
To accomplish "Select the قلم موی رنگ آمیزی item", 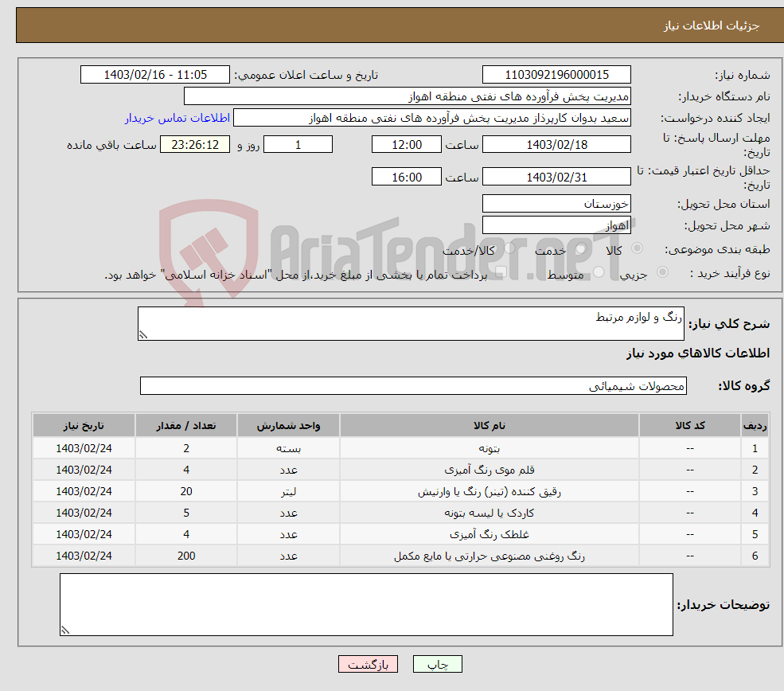I will [x=490, y=470].
